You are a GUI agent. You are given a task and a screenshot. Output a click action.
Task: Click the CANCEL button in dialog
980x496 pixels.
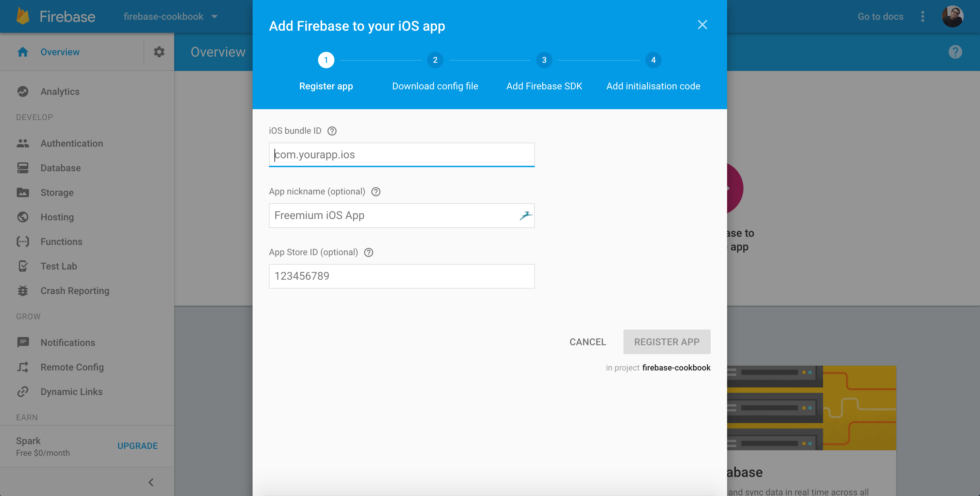coord(587,341)
